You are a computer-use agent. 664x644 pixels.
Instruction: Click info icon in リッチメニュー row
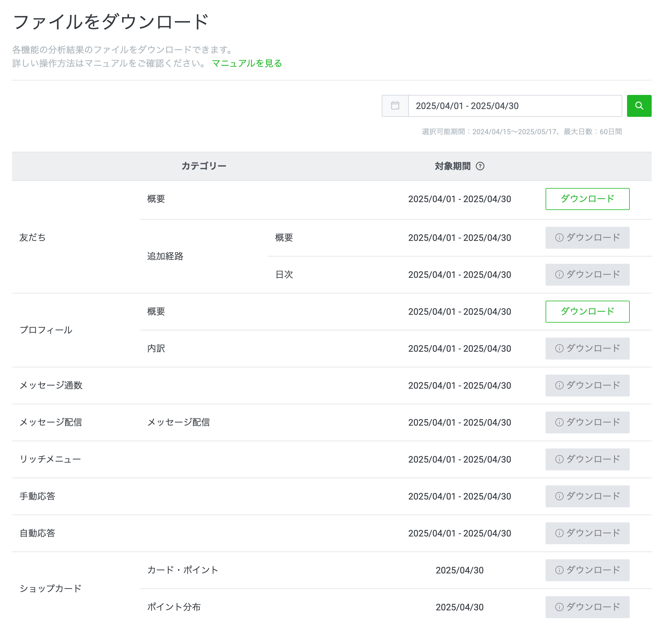point(559,459)
